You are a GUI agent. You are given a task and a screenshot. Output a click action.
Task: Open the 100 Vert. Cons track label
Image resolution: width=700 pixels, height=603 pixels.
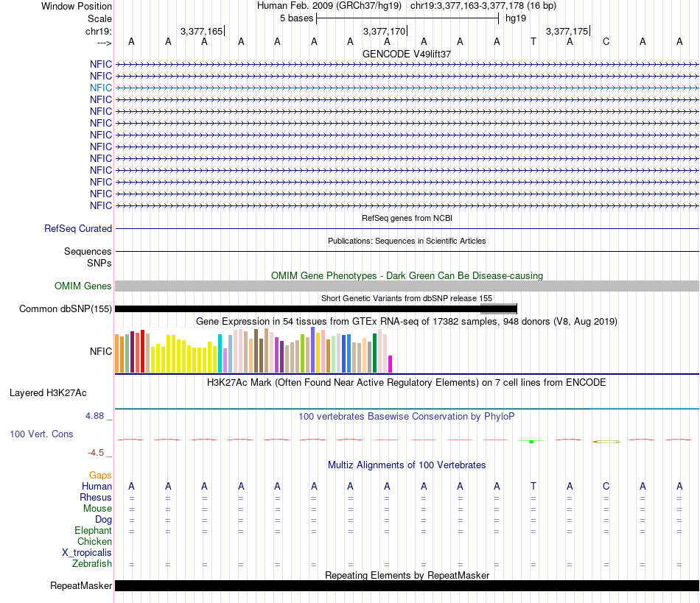(x=41, y=434)
